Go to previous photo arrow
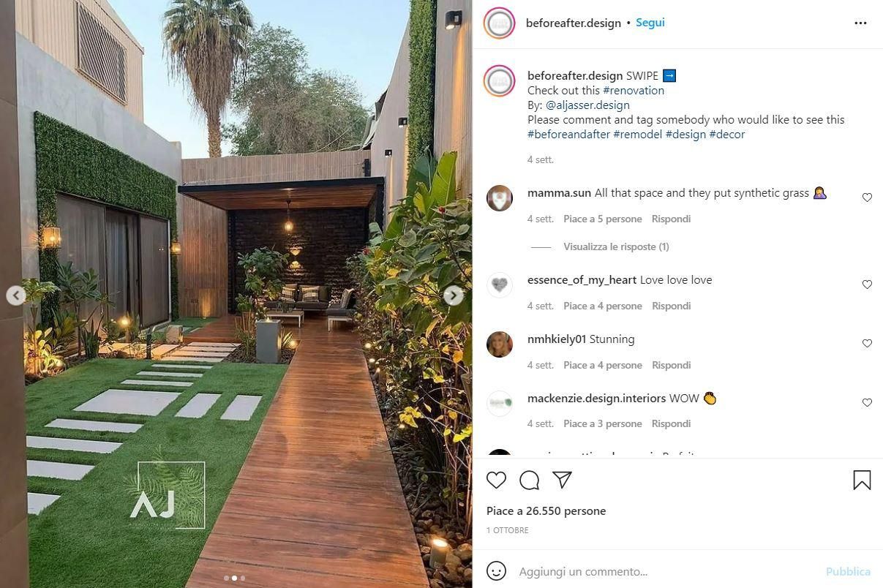 click(x=16, y=295)
